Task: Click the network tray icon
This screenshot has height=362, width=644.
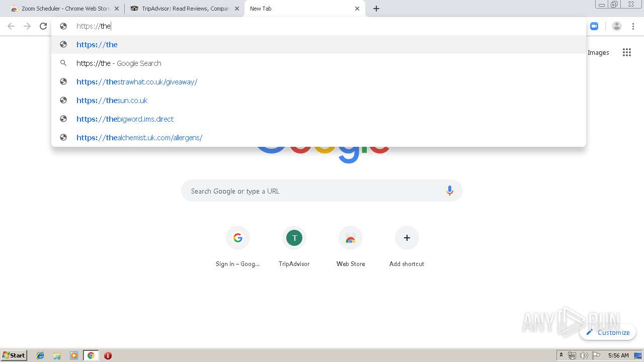Action: [572, 355]
